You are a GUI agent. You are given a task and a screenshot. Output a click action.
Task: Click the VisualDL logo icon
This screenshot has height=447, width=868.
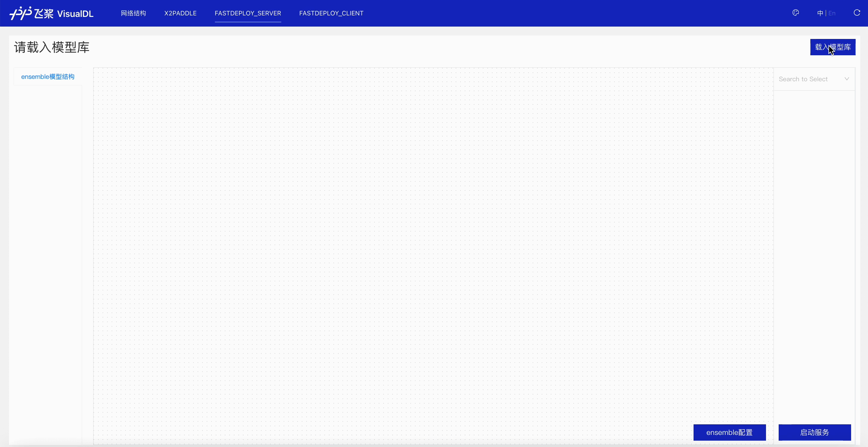18,13
